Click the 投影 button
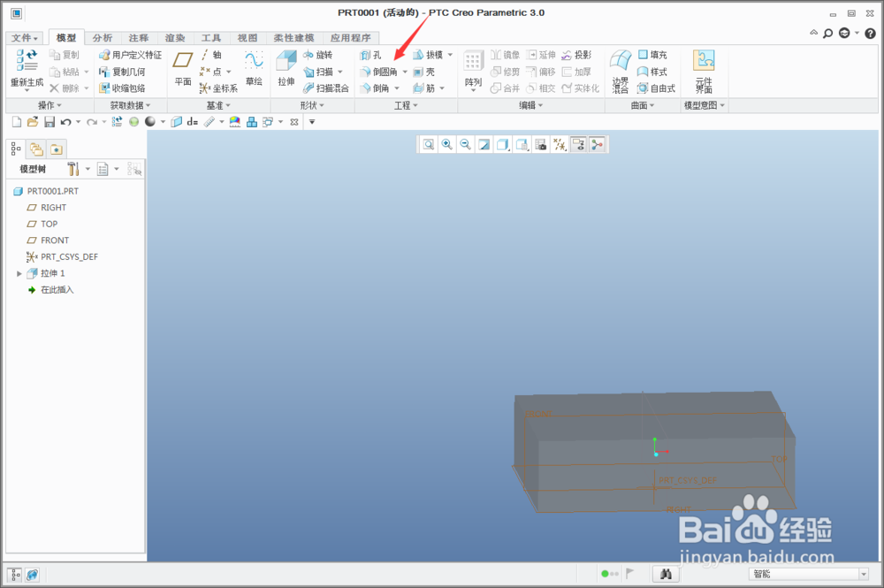This screenshot has width=884, height=588. point(576,55)
